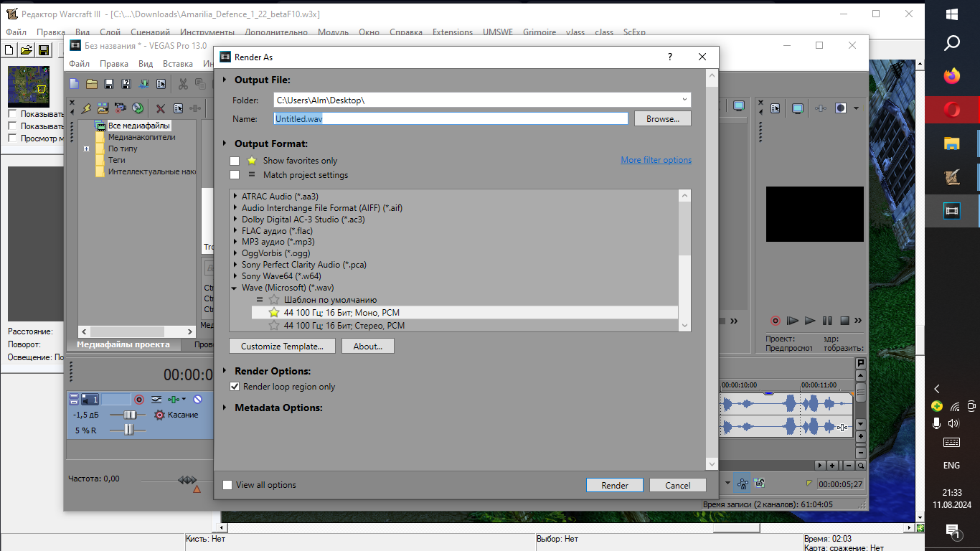Click the VEGAS Save As floppy icon
This screenshot has height=551, width=980.
coord(126,85)
